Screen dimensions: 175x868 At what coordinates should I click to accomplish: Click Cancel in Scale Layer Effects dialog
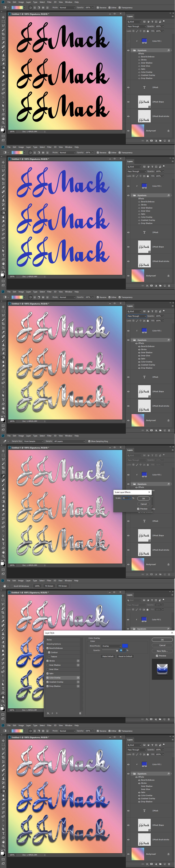pyautogui.click(x=144, y=504)
